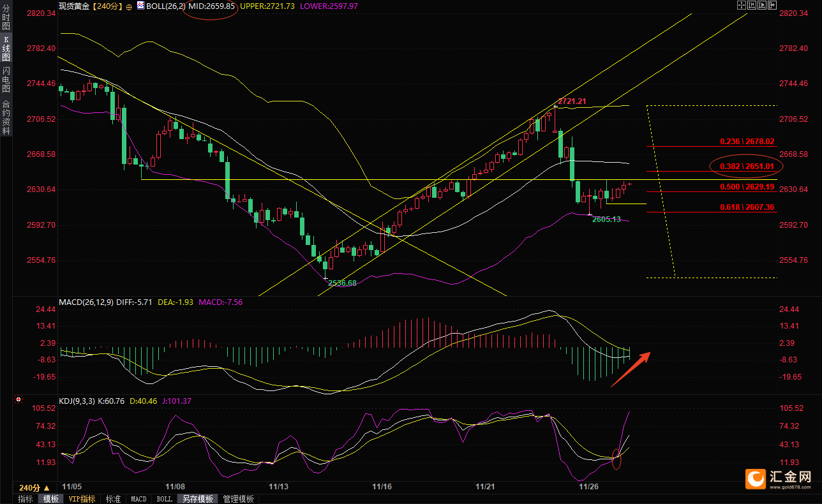Viewport: 822px width, 504px height.
Task: Click the 0.618 \ 2607.36 Fibonacci level
Action: coord(747,207)
